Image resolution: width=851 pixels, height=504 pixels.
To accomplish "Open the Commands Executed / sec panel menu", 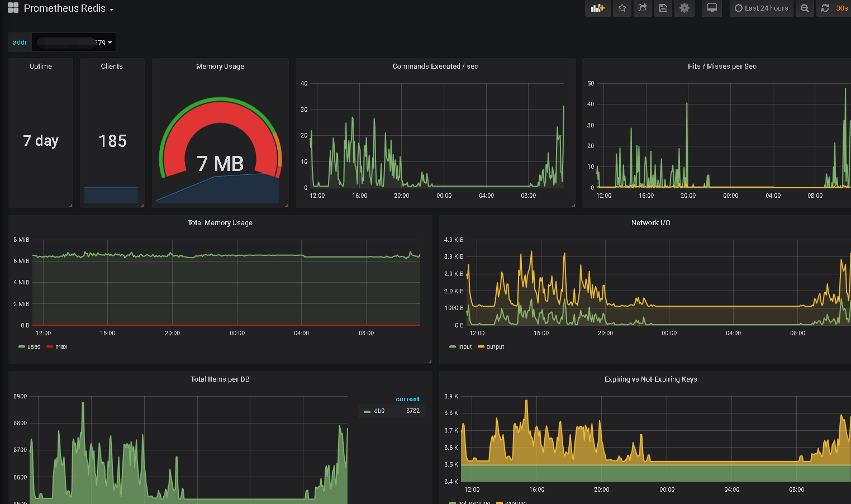I will (x=435, y=66).
